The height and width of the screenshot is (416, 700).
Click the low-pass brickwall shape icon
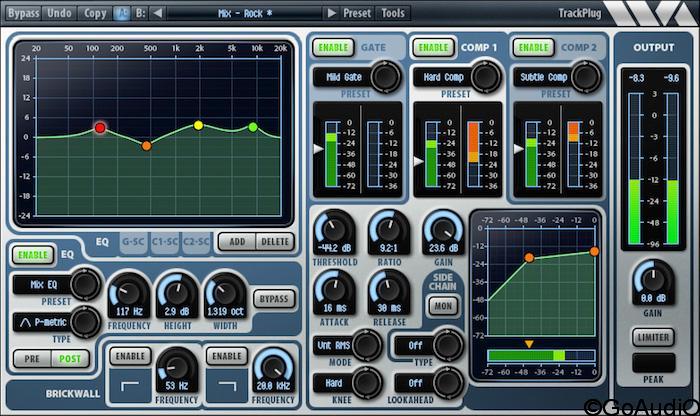point(227,386)
